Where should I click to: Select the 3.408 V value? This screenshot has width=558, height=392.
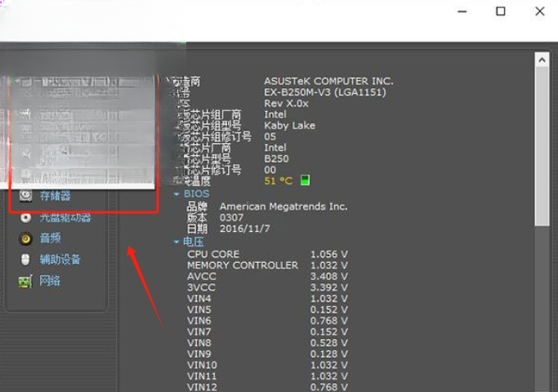pos(328,276)
